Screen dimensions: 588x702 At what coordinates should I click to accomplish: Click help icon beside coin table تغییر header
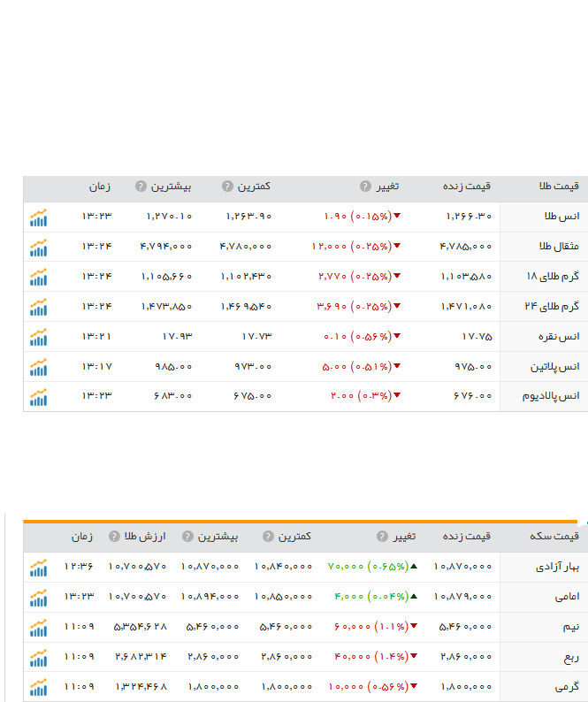(x=382, y=537)
